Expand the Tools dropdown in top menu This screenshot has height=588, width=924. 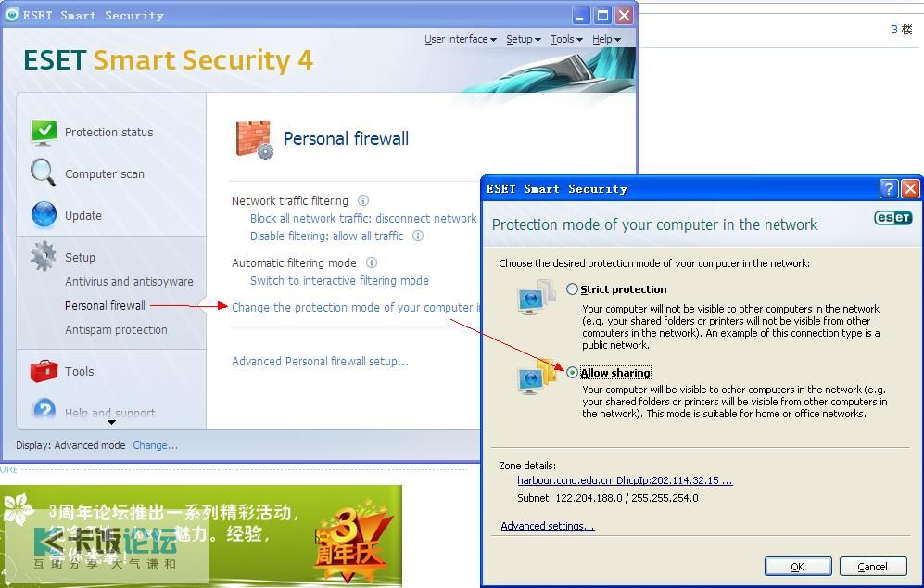[x=567, y=39]
